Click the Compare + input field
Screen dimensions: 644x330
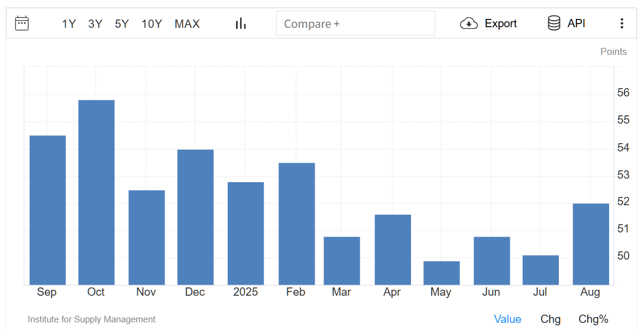pos(355,24)
